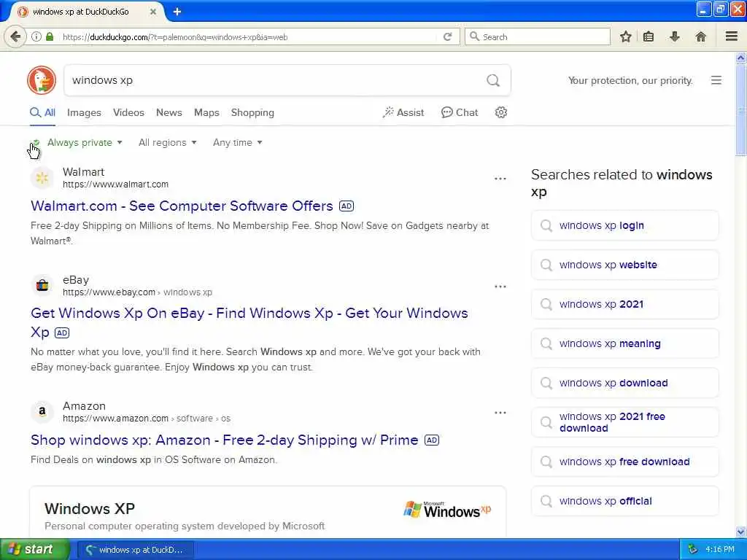The width and height of the screenshot is (747, 560).
Task: Click the browser back arrow button
Action: (x=15, y=36)
